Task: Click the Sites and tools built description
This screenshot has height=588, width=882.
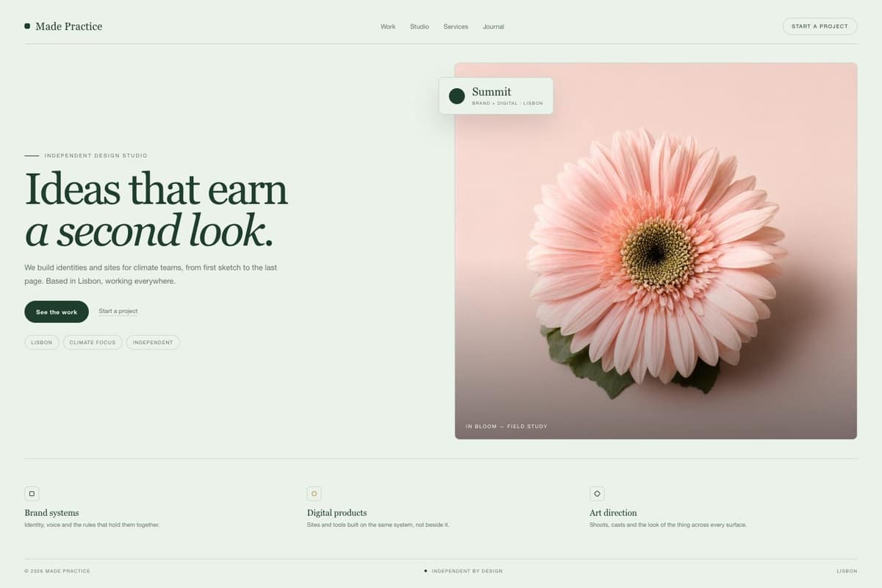Action: coord(378,525)
